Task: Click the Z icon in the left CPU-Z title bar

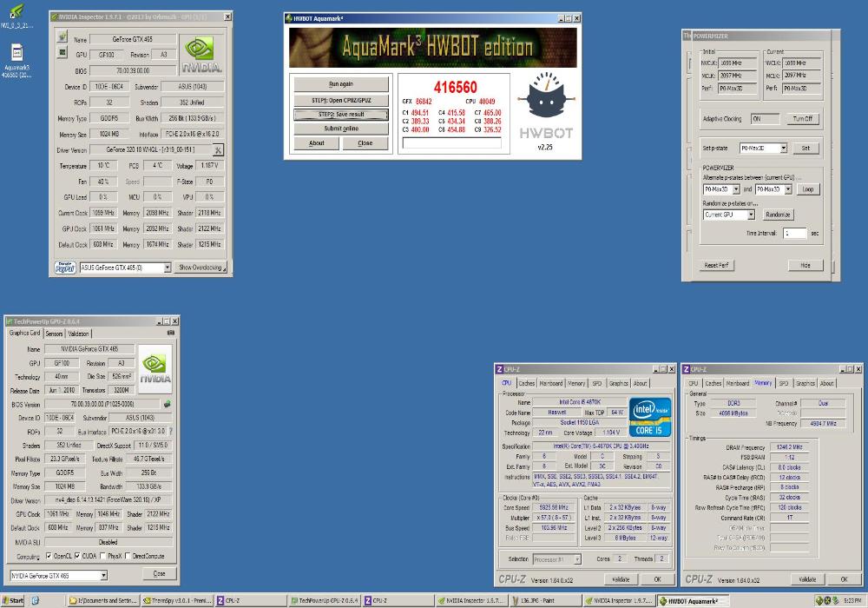Action: click(499, 369)
